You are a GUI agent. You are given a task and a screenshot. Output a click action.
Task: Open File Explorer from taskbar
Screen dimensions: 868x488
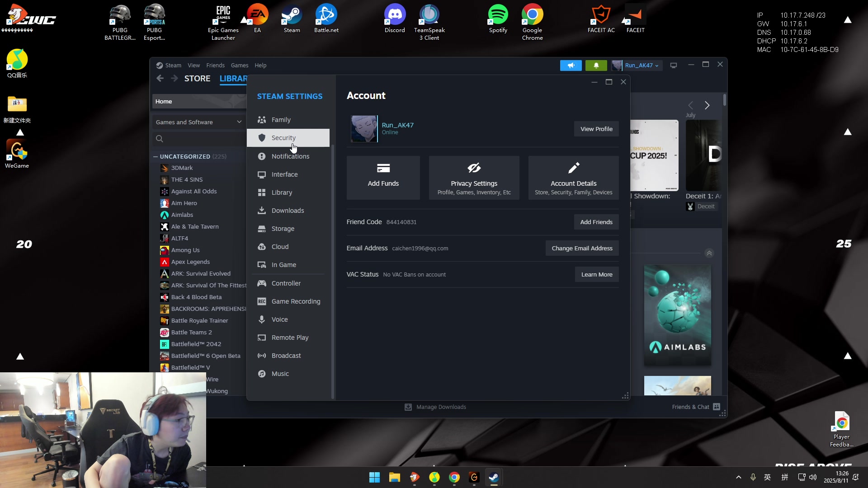[394, 477]
